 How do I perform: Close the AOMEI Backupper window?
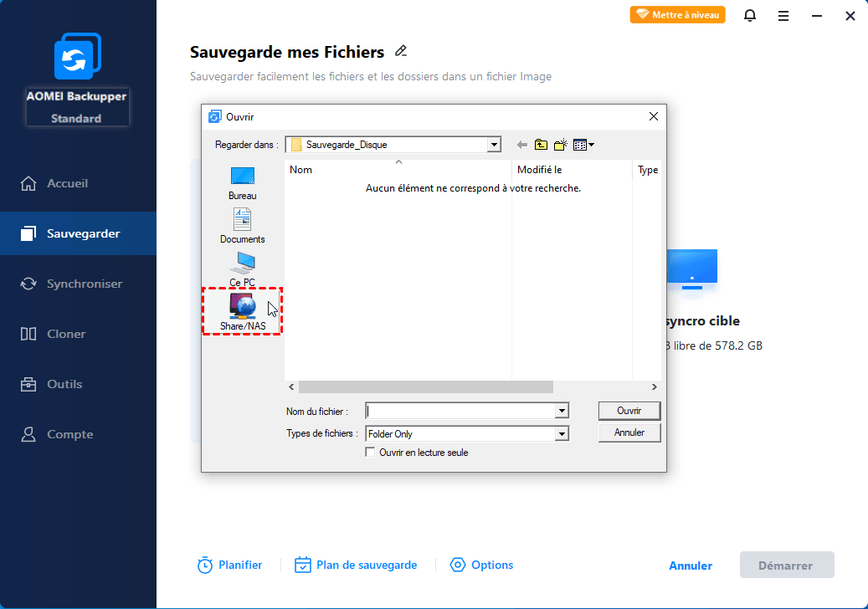tap(850, 16)
